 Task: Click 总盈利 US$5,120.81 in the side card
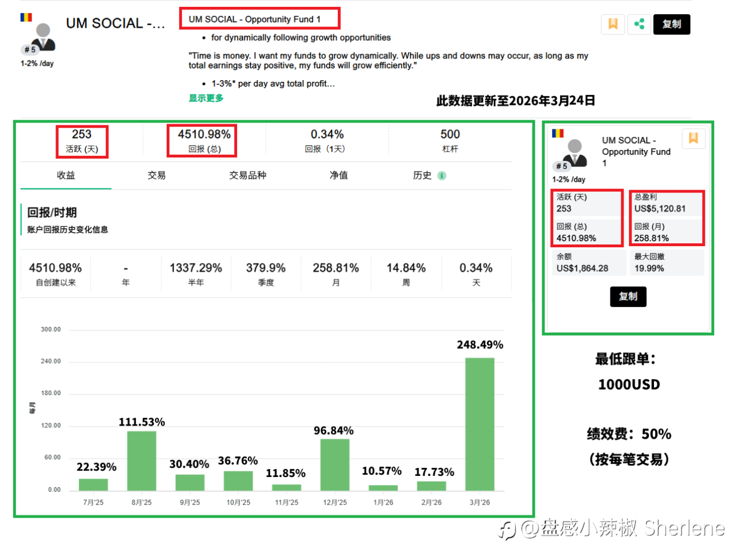coord(667,203)
